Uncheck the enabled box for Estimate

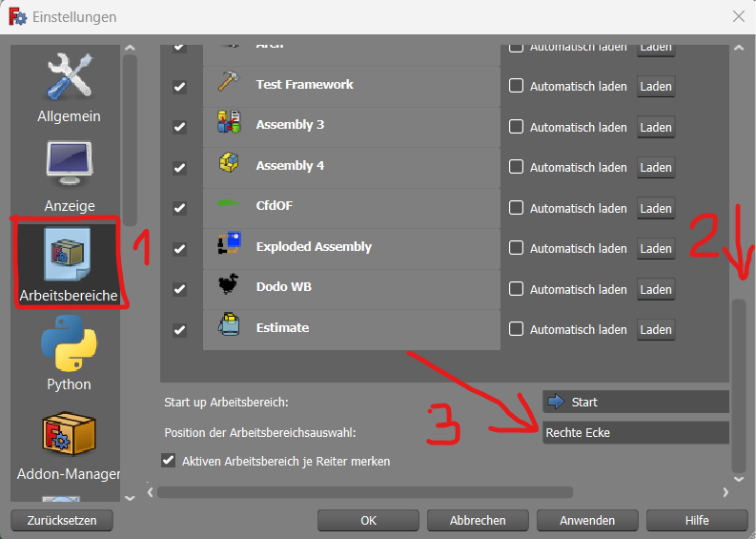[180, 330]
